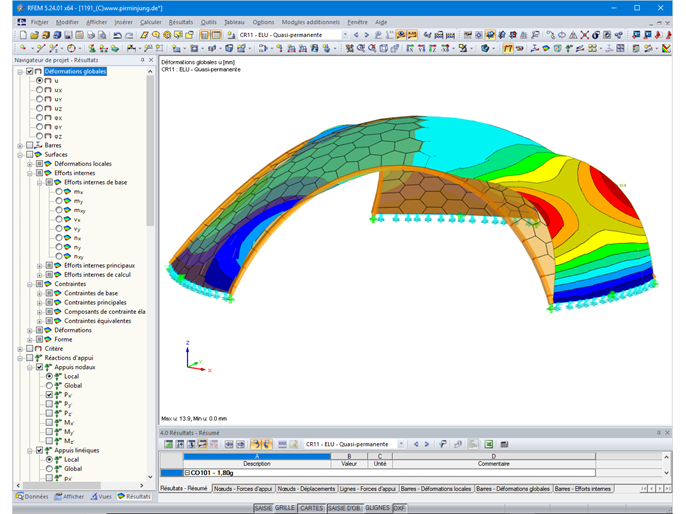Switch to Lignes - Forces d'appui tab
Viewport: 686px width, 514px height.
pos(368,489)
